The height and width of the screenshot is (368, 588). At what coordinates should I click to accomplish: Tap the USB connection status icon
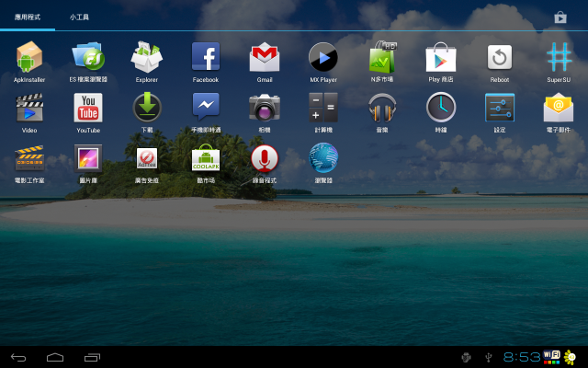pyautogui.click(x=488, y=357)
